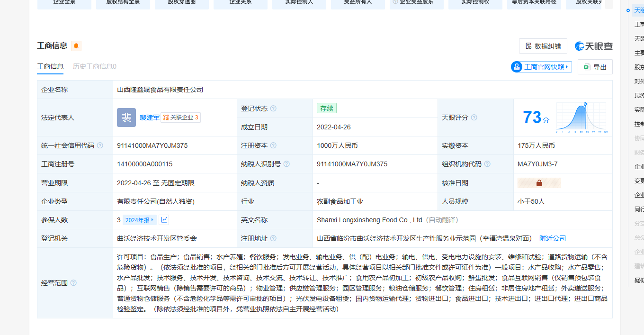This screenshot has width=644, height=335.
Task: Click the help icon next to 经营范围
Action: pos(73,283)
